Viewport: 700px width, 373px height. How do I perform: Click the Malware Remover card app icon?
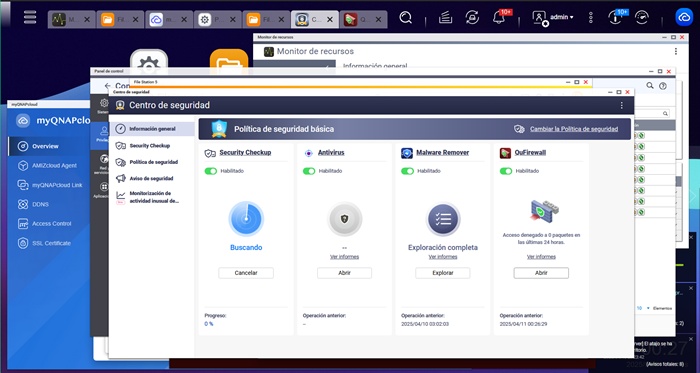click(x=407, y=153)
